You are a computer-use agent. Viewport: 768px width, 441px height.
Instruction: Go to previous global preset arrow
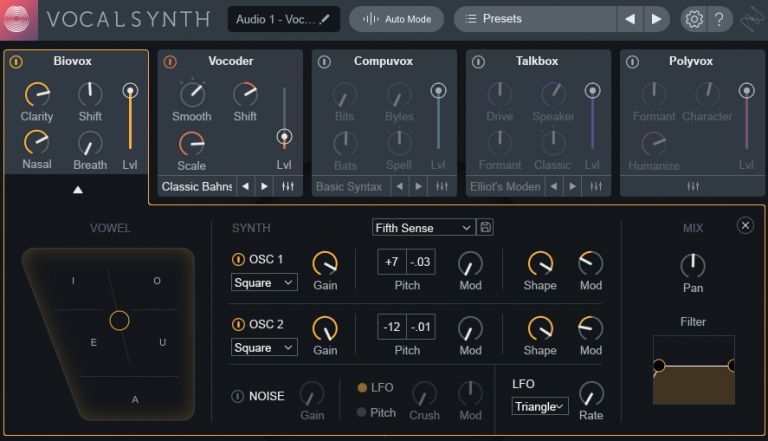click(x=629, y=19)
